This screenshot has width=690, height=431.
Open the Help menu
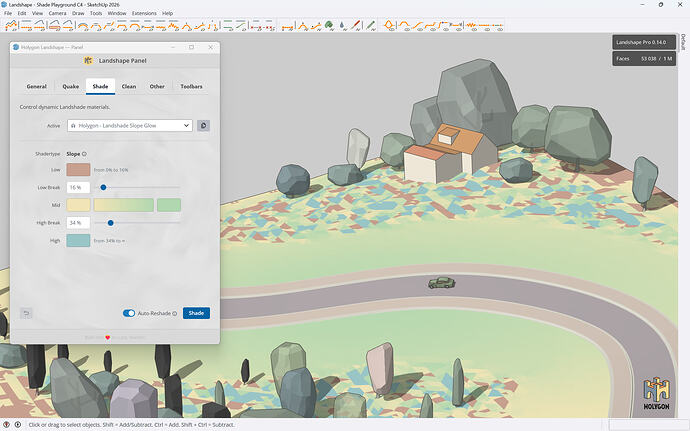click(x=167, y=13)
